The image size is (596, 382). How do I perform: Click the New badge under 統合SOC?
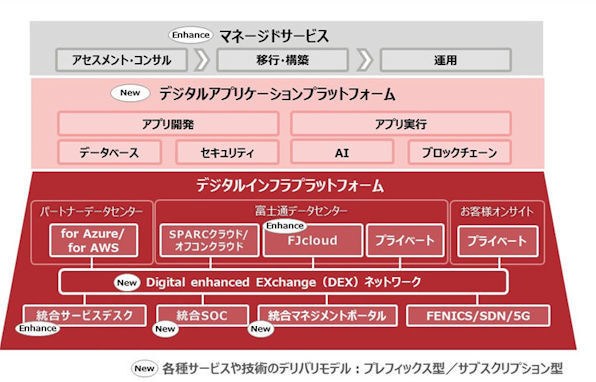pos(165,329)
